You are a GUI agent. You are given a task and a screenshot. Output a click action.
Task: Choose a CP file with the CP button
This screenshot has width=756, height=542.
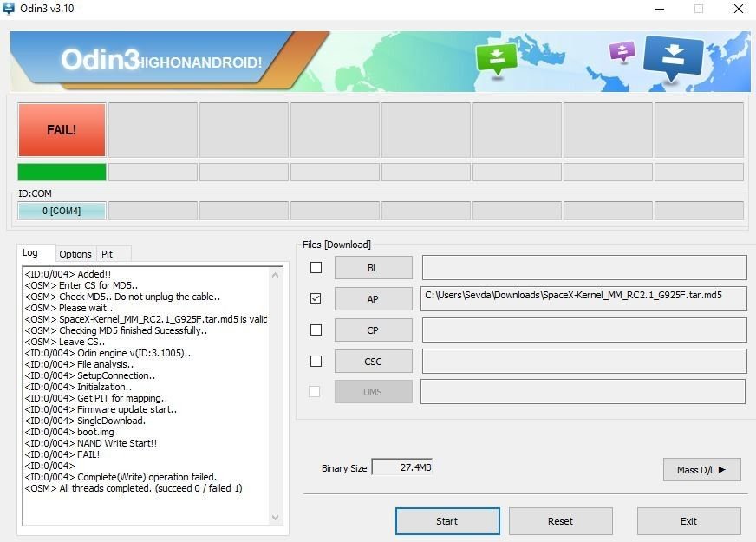(373, 330)
